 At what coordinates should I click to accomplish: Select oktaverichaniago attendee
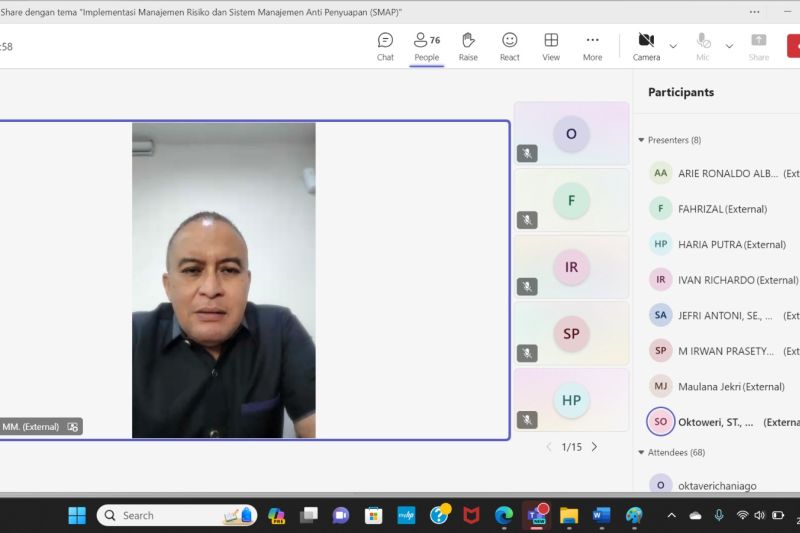coord(723,485)
